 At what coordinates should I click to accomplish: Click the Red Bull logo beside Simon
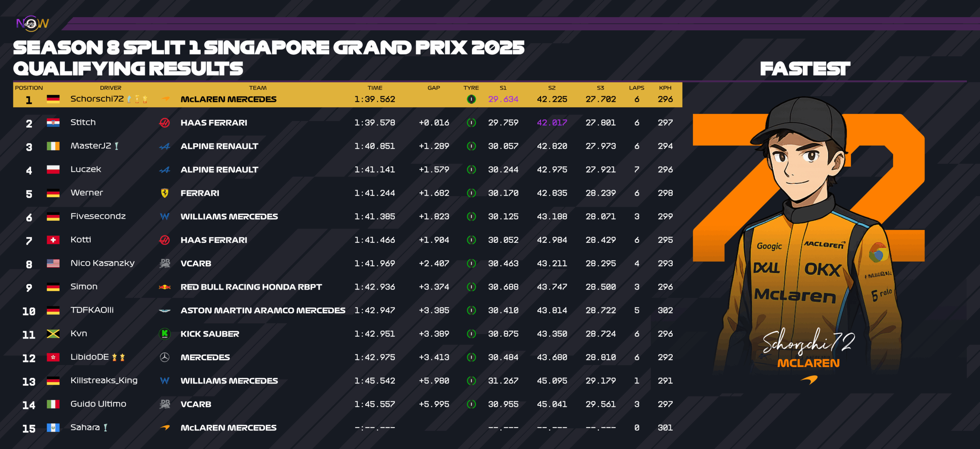click(x=165, y=287)
